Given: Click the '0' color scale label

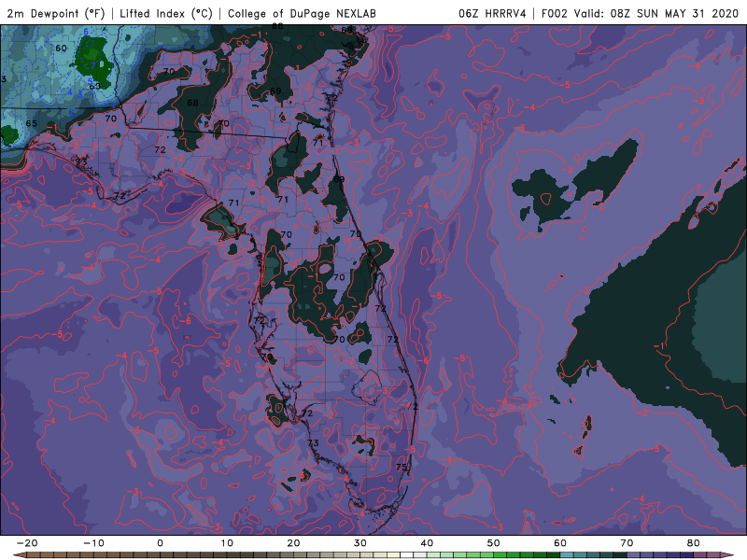Looking at the screenshot, I should [x=160, y=543].
